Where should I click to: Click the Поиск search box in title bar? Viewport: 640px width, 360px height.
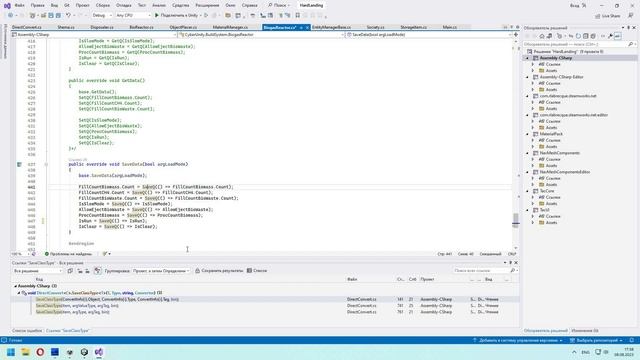279,5
